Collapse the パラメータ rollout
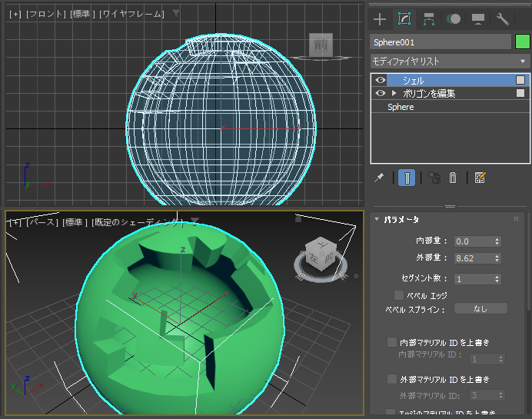The width and height of the screenshot is (532, 419). (x=377, y=219)
